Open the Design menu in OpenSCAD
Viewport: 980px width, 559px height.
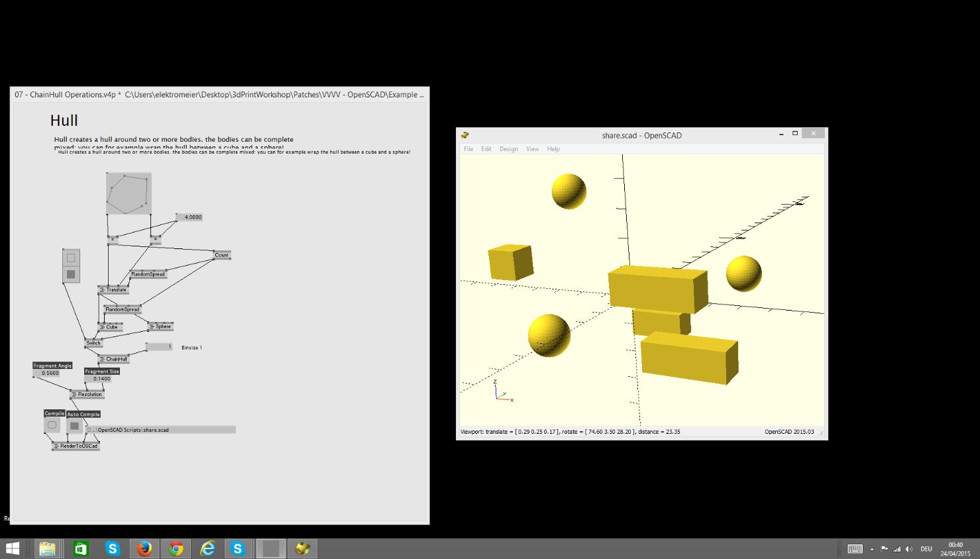tap(508, 149)
